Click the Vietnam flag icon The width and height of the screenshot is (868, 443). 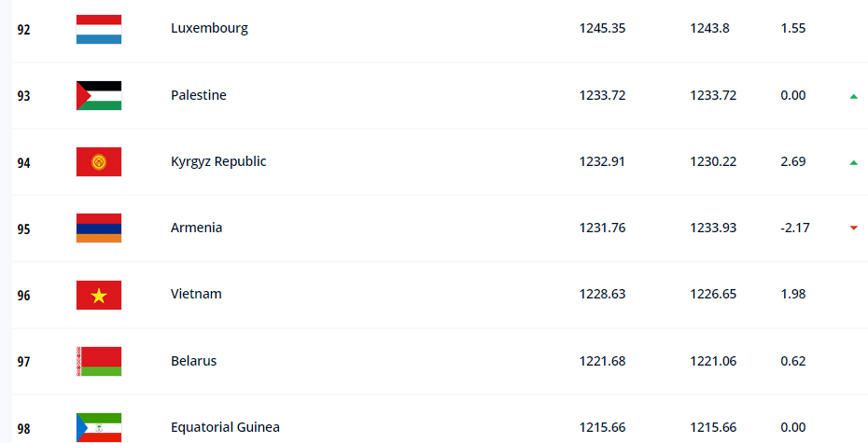pos(98,295)
